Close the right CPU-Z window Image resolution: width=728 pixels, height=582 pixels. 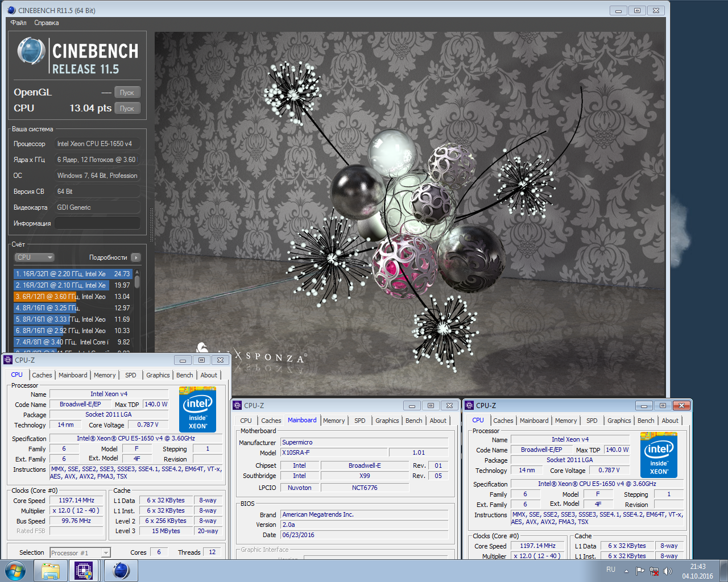coord(681,405)
